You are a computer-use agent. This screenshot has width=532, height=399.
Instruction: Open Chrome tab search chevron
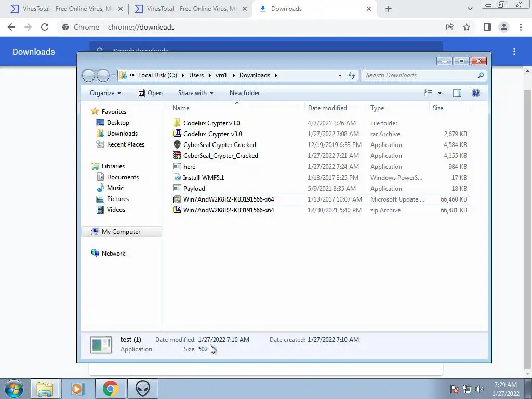point(470,9)
